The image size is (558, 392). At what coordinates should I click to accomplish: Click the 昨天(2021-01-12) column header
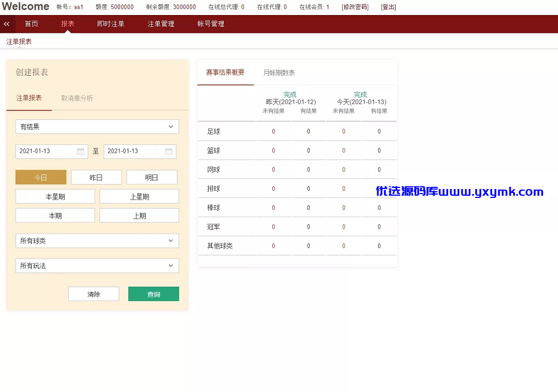(x=291, y=102)
